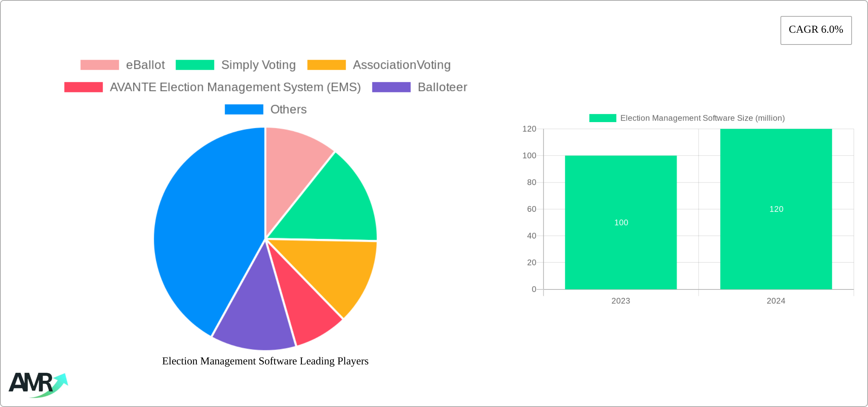Image resolution: width=868 pixels, height=407 pixels.
Task: Toggle the Simply Voting legend label
Action: (x=258, y=65)
